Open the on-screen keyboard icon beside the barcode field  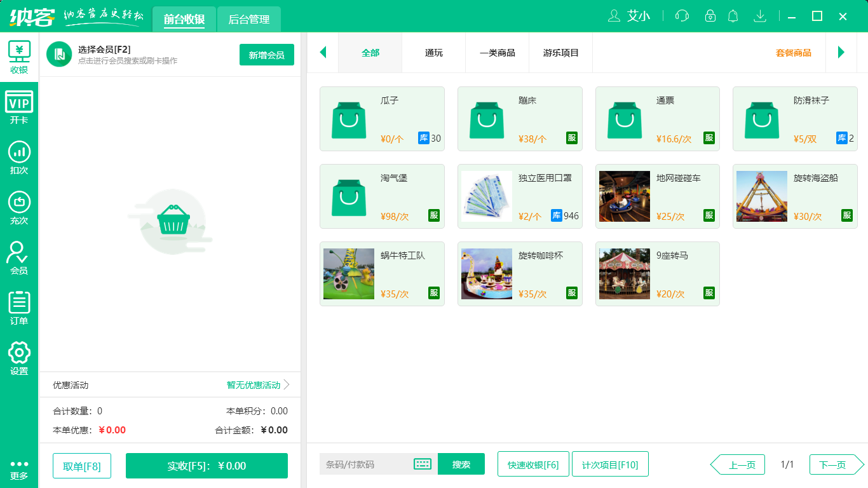[x=421, y=464]
